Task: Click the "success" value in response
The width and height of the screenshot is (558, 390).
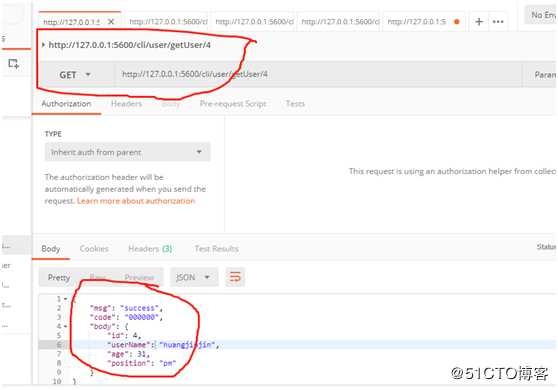Action: tap(140, 308)
